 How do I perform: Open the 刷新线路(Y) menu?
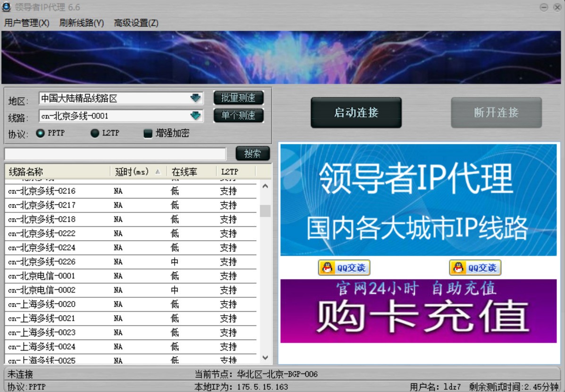81,22
